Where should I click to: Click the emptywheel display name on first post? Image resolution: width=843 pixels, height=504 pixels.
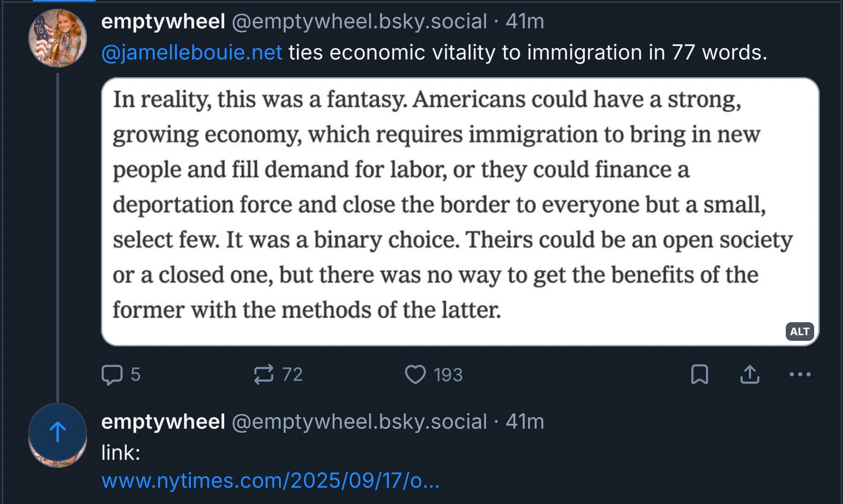[x=163, y=21]
